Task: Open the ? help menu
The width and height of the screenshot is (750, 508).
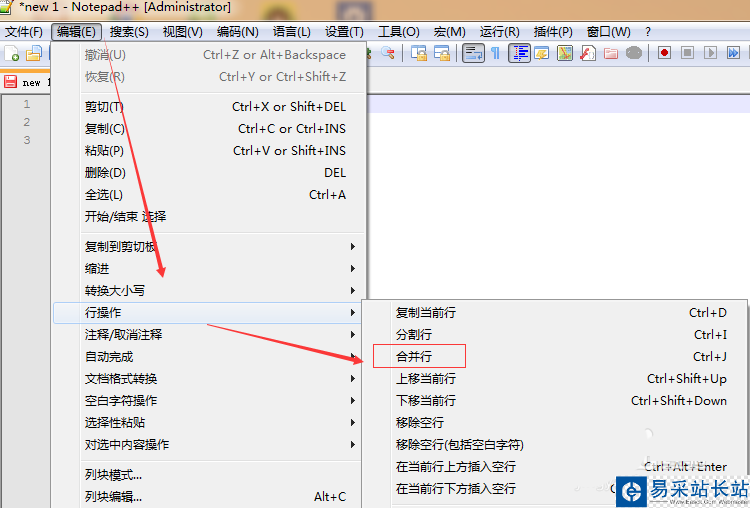Action: coord(648,32)
